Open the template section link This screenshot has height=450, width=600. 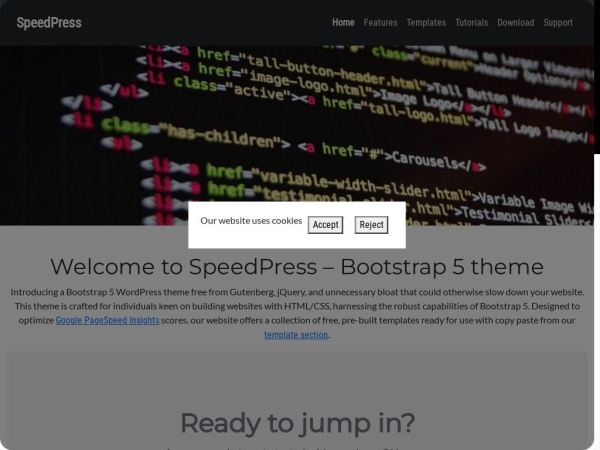pyautogui.click(x=296, y=335)
